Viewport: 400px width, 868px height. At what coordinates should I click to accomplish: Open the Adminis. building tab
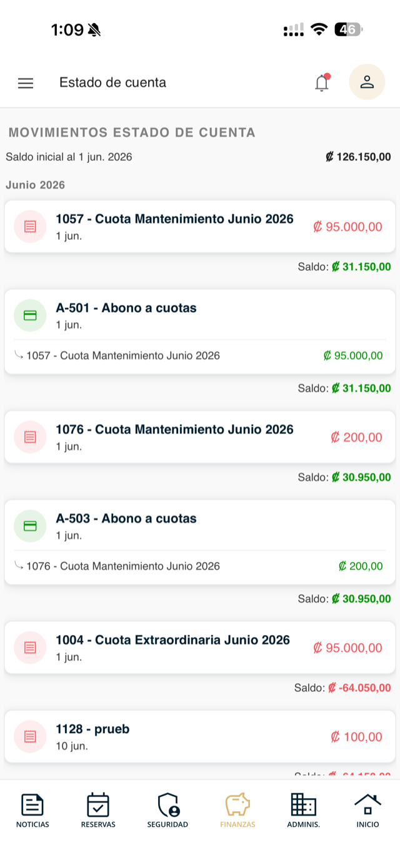[x=304, y=810]
